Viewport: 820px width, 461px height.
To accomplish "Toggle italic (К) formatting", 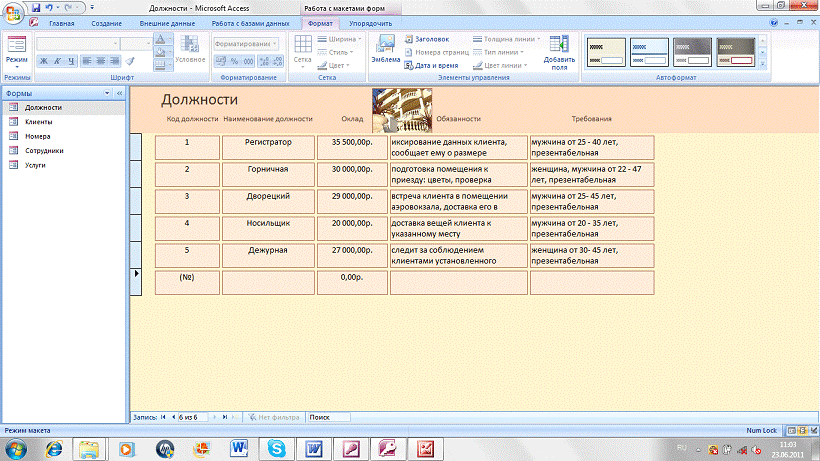I will tap(57, 61).
